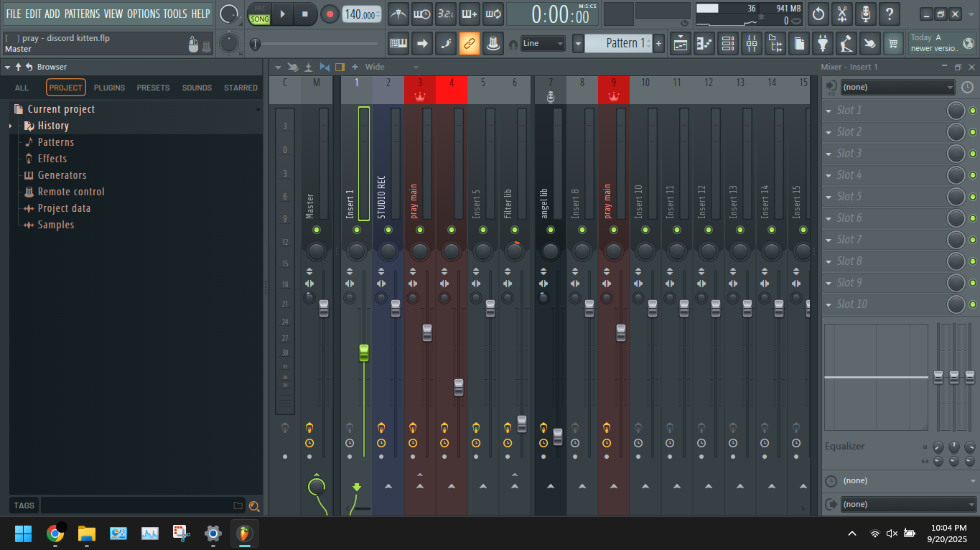Click the Insert 1 green volume fader
The image size is (980, 550).
364,353
